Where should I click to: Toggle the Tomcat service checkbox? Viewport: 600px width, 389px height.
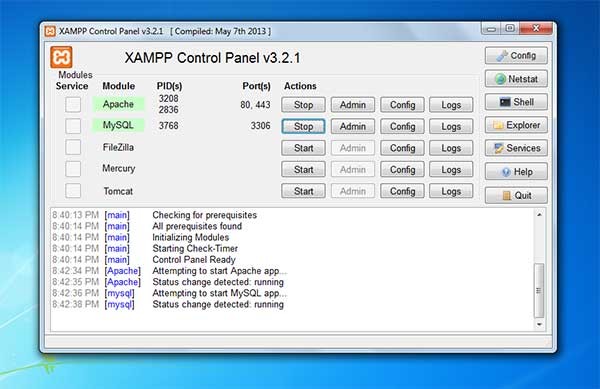(73, 190)
